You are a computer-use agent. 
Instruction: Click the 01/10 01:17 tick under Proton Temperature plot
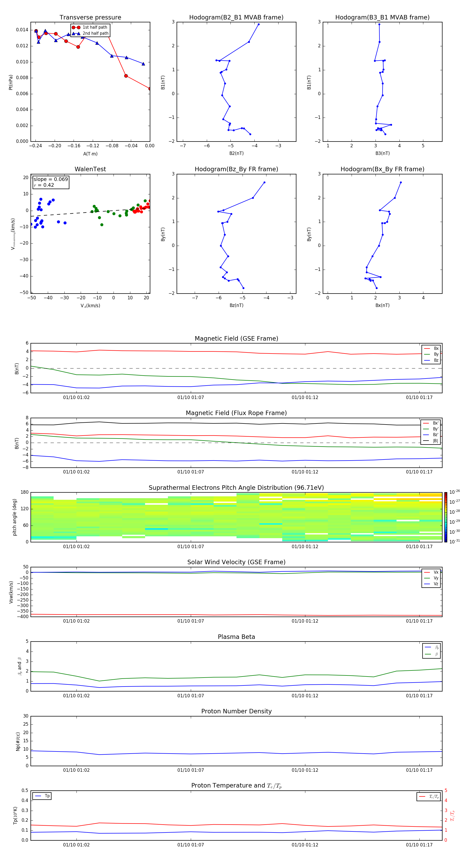coord(419,845)
